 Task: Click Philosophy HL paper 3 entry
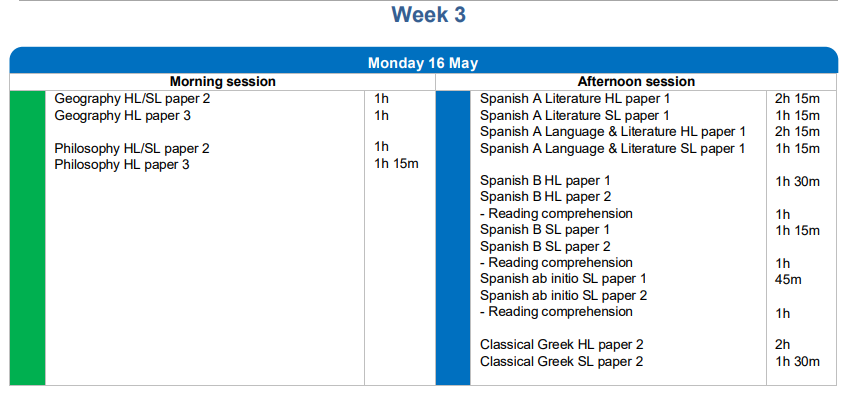(x=122, y=164)
